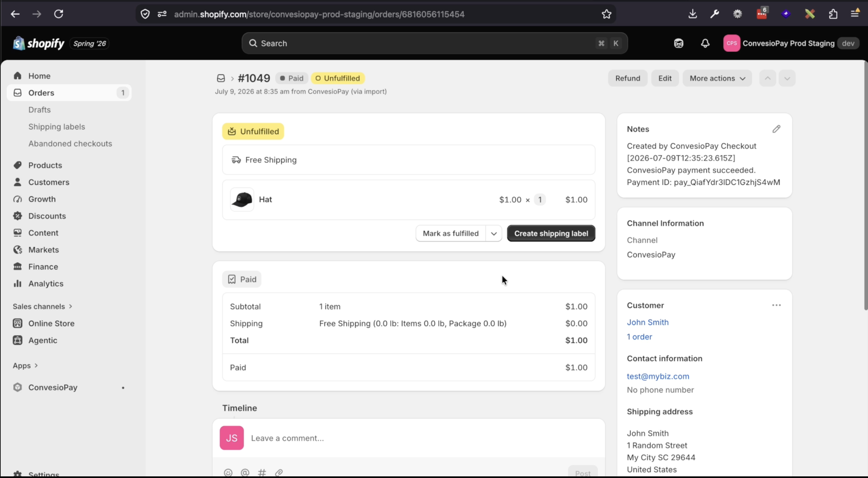Viewport: 868px width, 478px height.
Task: Click the Hat line item name
Action: point(265,200)
